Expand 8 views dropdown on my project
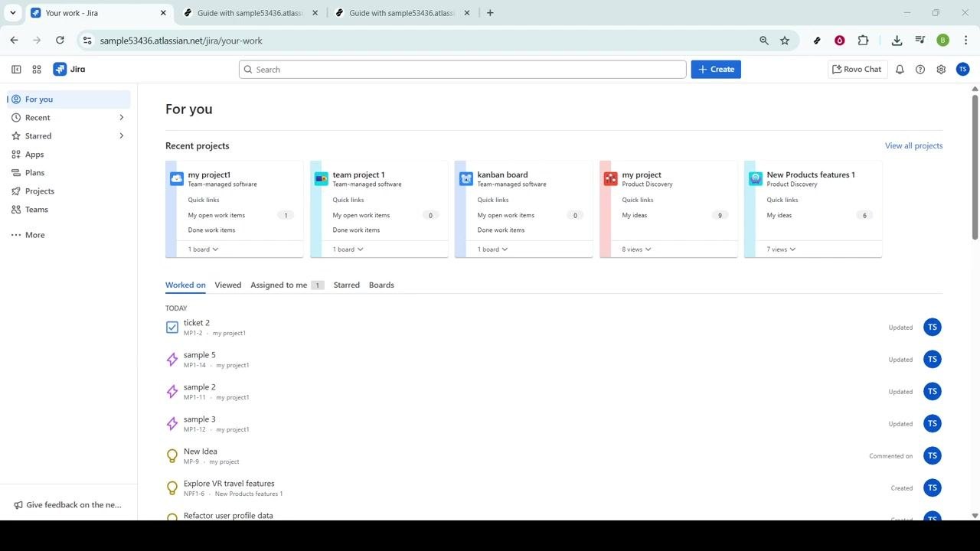This screenshot has width=980, height=551. pos(637,249)
